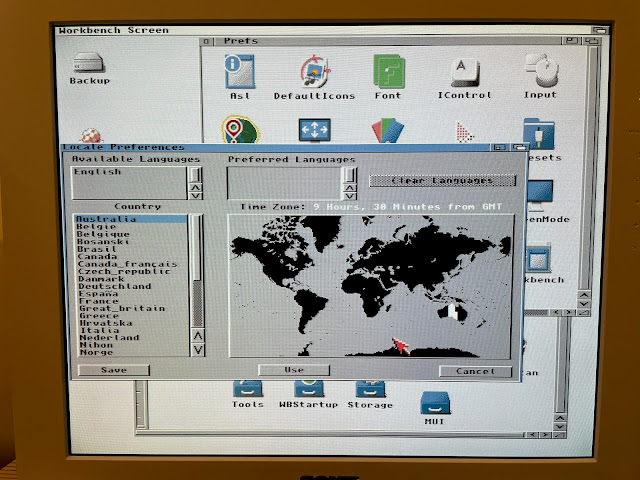Screen dimensions: 640x480
Task: Click Preferred Languages scroll down arrow
Action: 350,196
